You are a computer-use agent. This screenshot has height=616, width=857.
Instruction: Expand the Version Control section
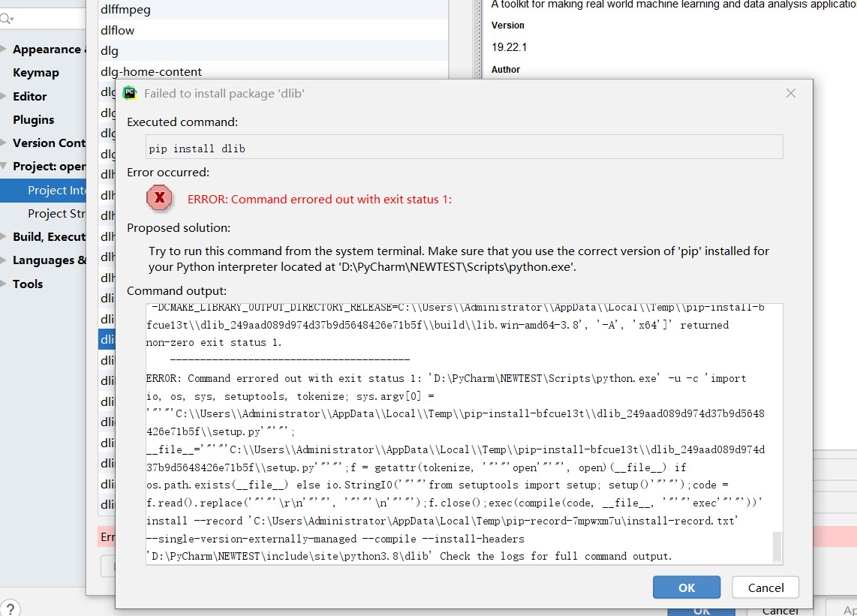pos(3,143)
